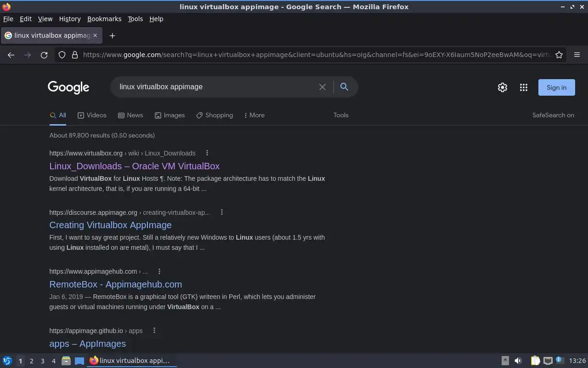Switch to the News results tab
This screenshot has height=368, width=588.
pyautogui.click(x=130, y=115)
